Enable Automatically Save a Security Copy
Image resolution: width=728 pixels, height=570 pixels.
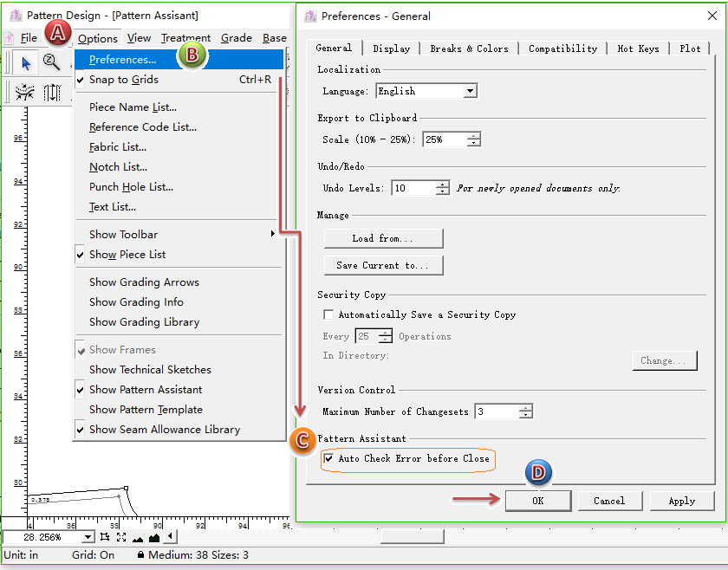coord(328,314)
